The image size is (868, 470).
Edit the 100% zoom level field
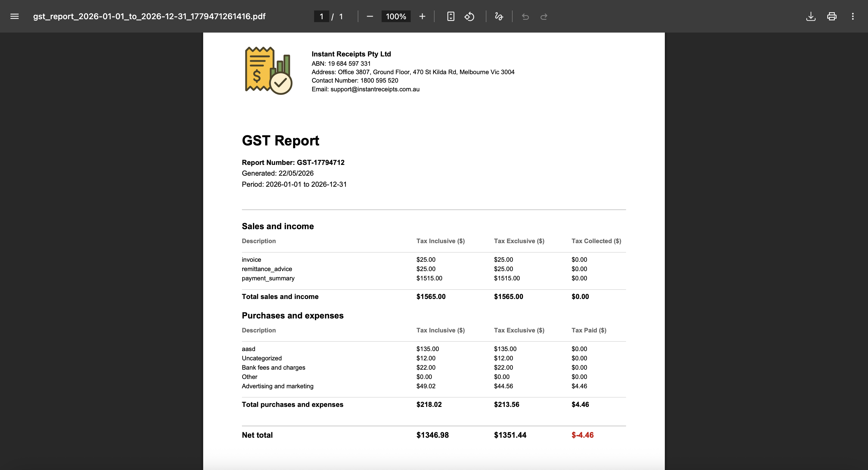(396, 16)
